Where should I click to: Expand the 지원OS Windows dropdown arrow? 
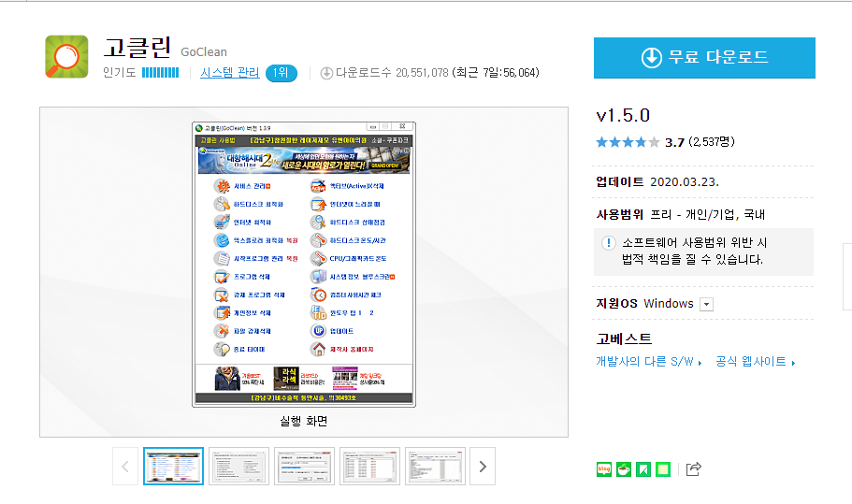(x=706, y=304)
